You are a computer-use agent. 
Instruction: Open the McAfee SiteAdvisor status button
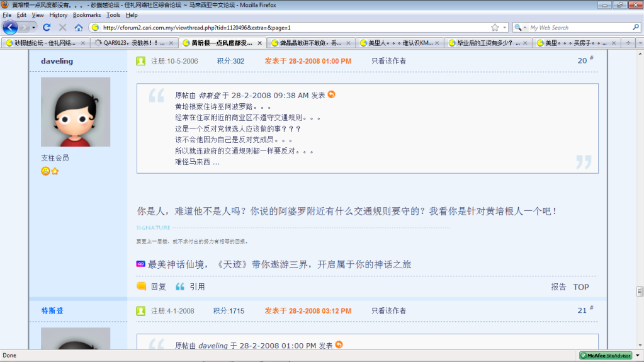606,356
